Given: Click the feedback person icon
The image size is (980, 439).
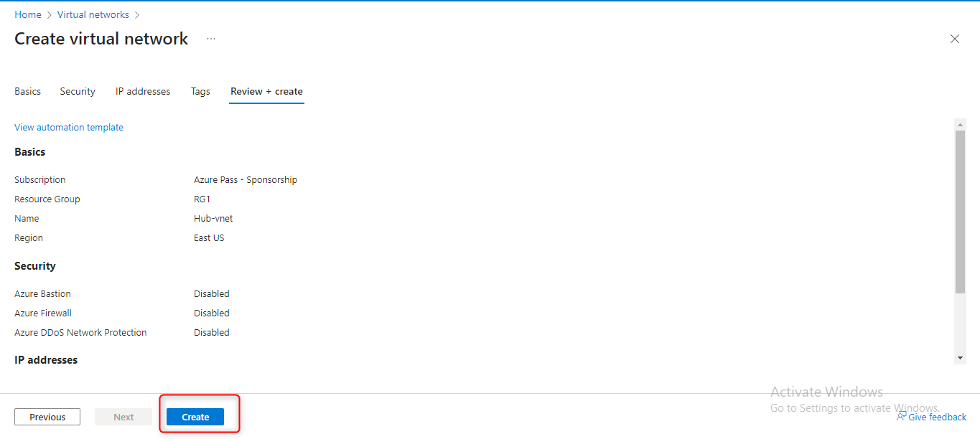Looking at the screenshot, I should point(901,417).
